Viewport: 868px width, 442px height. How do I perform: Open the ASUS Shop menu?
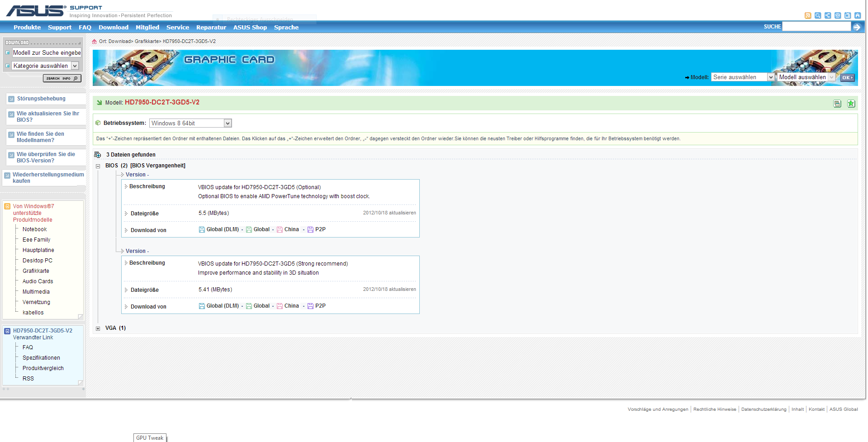250,27
